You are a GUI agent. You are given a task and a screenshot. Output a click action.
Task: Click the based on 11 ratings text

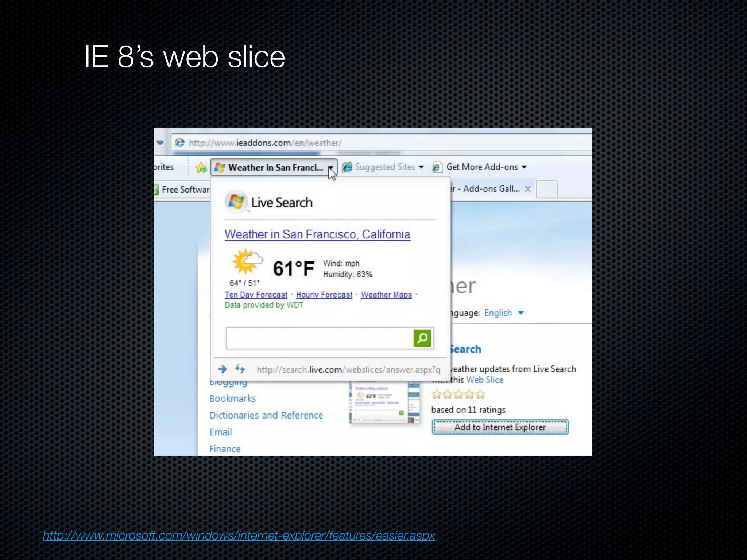pyautogui.click(x=468, y=410)
